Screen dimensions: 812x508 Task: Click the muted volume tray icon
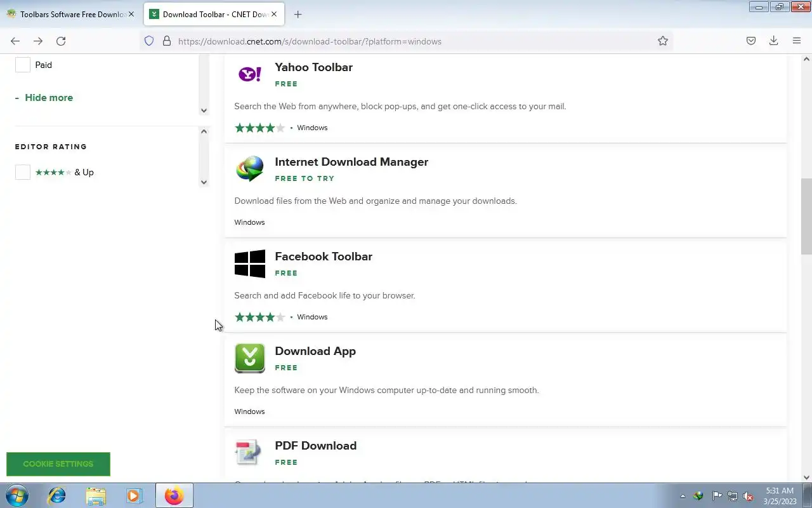(x=749, y=496)
